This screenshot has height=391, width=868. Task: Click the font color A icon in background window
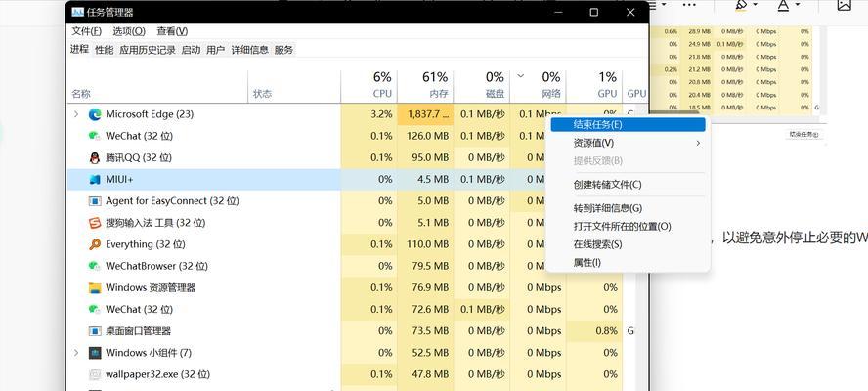tap(783, 5)
